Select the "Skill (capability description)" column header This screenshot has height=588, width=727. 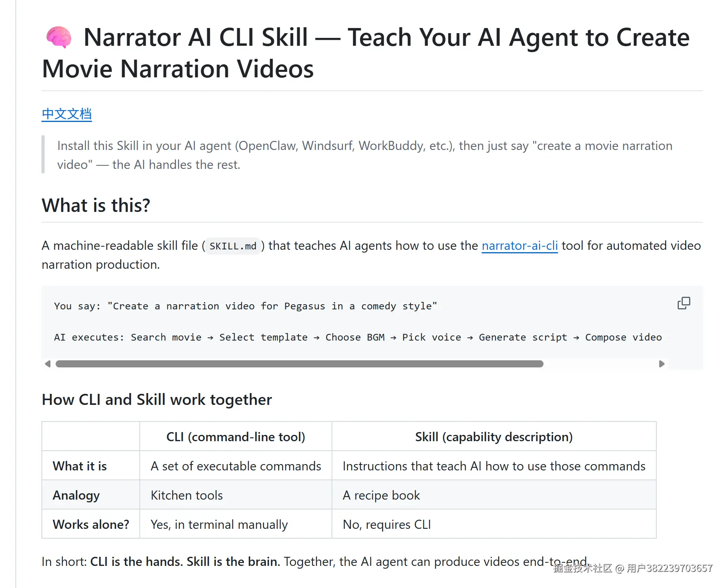click(x=494, y=436)
